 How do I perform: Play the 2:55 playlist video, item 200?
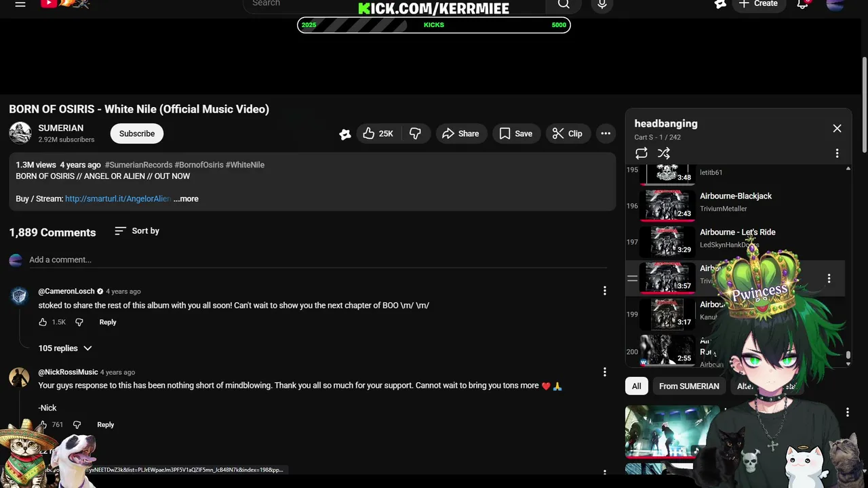pos(667,350)
